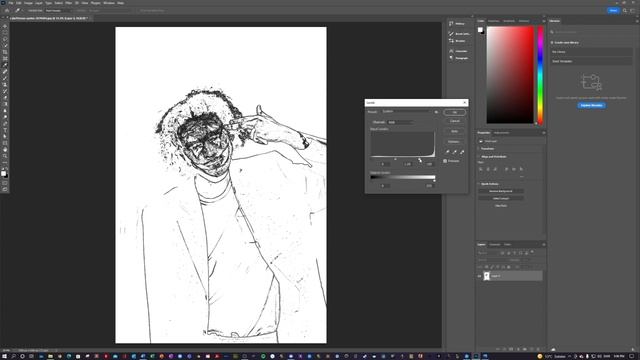Click Auto in the Levels dialog
640x360 pixels.
(x=454, y=131)
